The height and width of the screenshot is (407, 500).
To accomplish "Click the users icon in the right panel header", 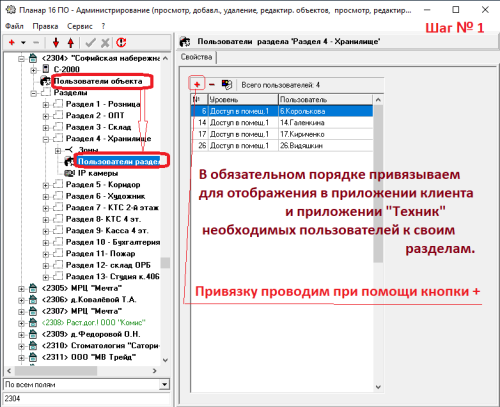I will 185,42.
